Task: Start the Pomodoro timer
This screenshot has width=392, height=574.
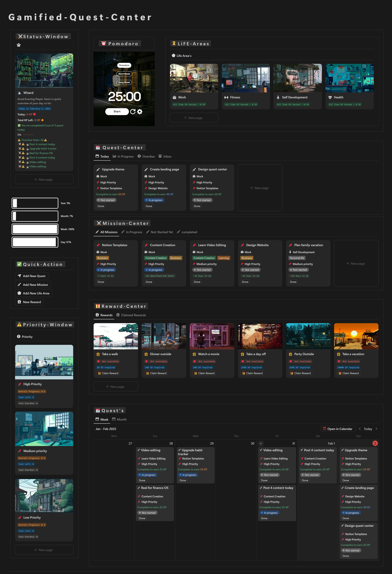Action: [x=117, y=111]
